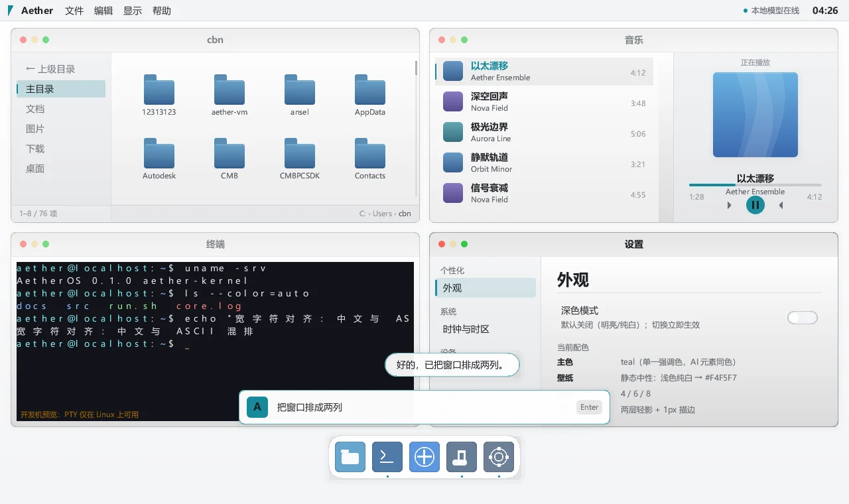This screenshot has height=504, width=849.
Task: Click the Enter button in the command bar
Action: click(590, 407)
